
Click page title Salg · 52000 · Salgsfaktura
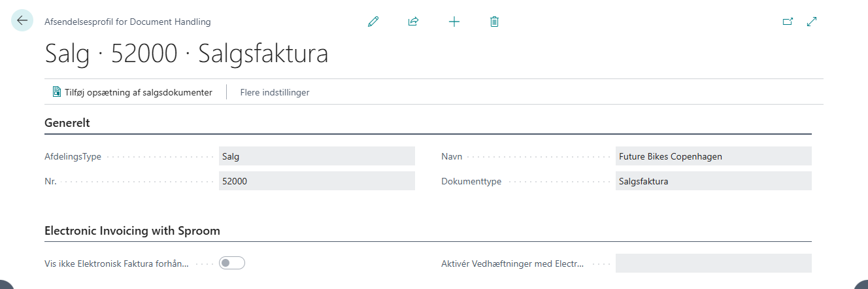[186, 54]
